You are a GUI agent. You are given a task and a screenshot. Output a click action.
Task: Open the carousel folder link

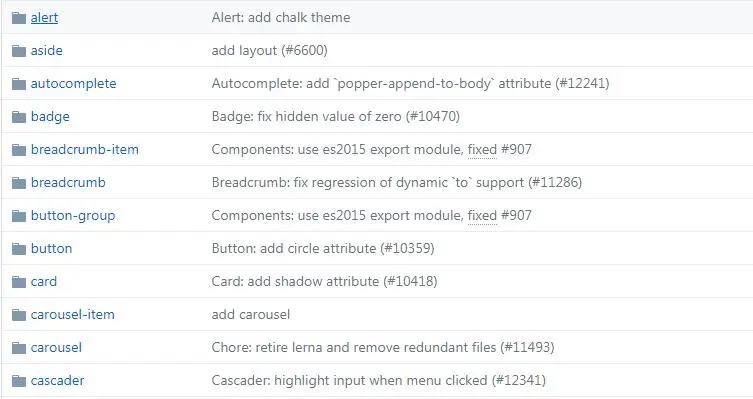56,347
